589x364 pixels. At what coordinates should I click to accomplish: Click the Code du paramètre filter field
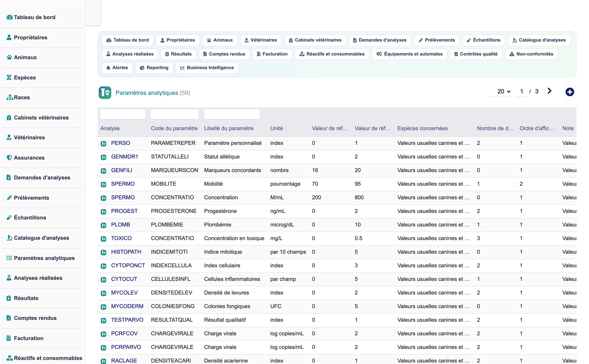pos(175,114)
